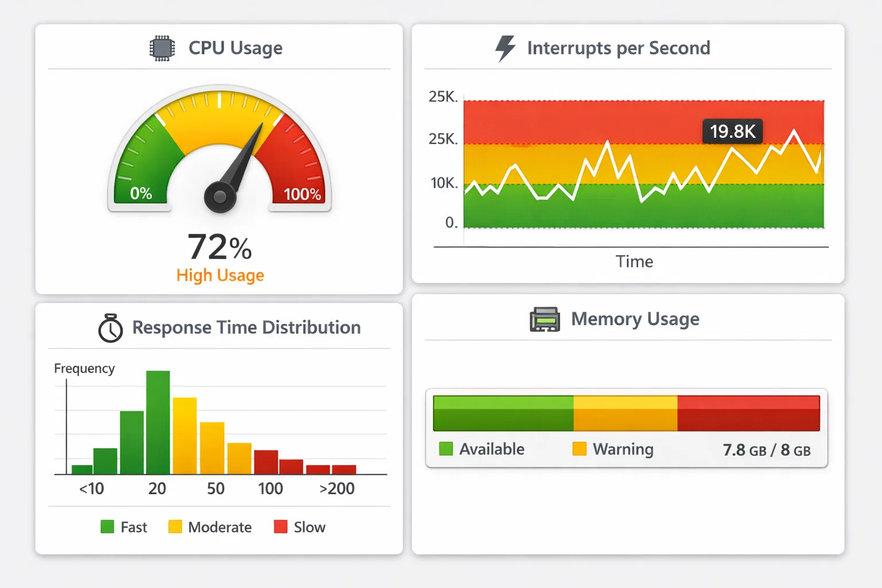Select the green Fast legend swatch
This screenshot has width=882, height=588.
107,527
